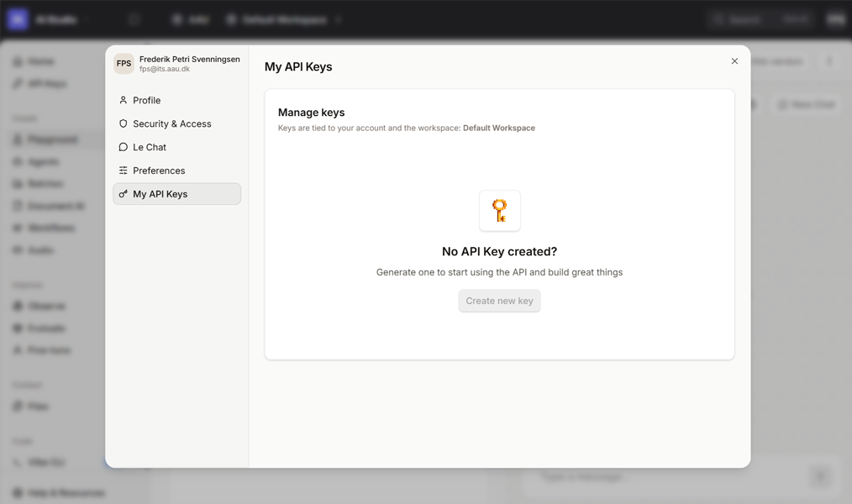Click the Profile person icon

(x=124, y=100)
